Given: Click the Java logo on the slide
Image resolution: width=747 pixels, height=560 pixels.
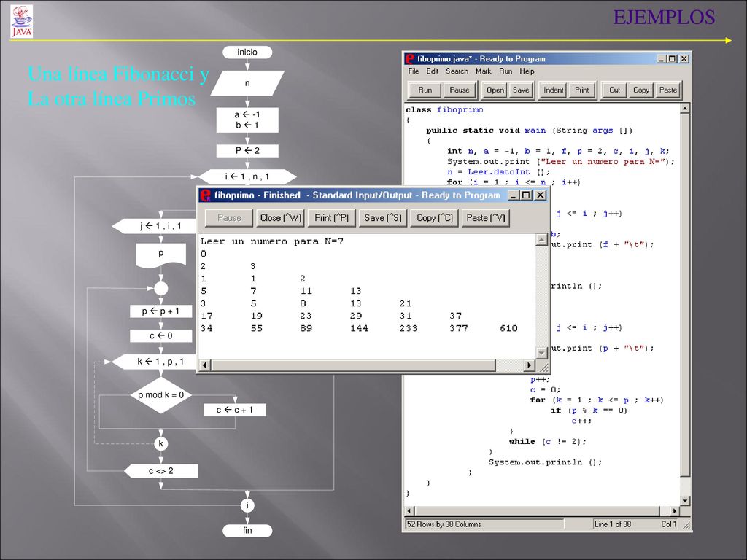Looking at the screenshot, I should [21, 21].
